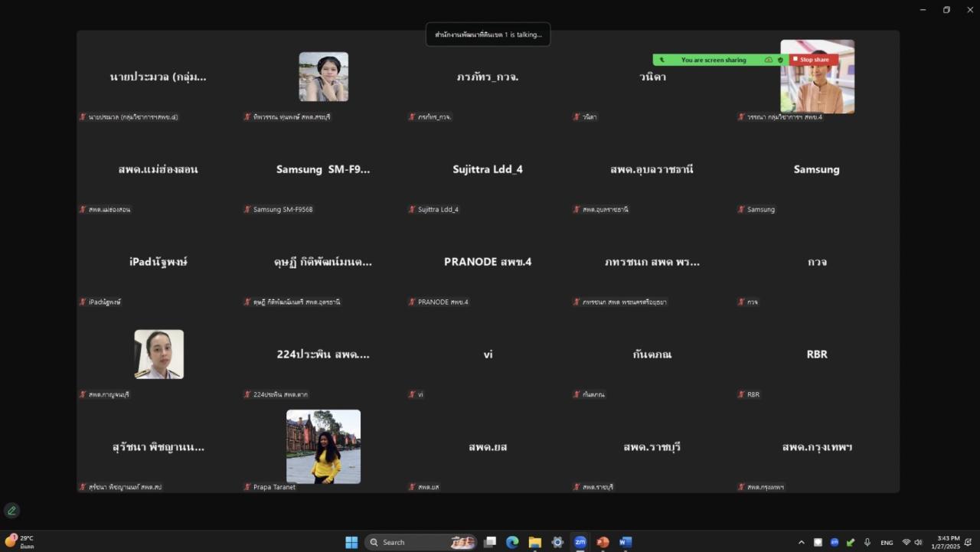This screenshot has width=980, height=552.
Task: Open the annotation pencil icon at bottom left
Action: [11, 511]
